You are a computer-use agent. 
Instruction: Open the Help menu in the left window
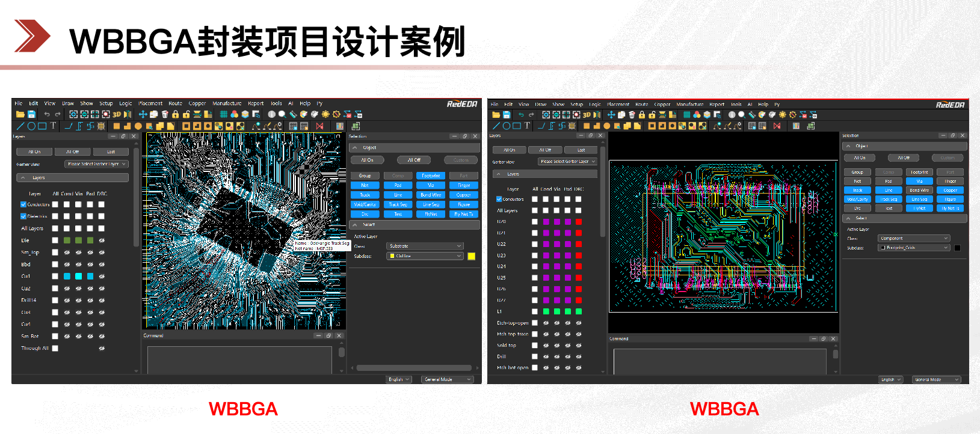coord(305,103)
